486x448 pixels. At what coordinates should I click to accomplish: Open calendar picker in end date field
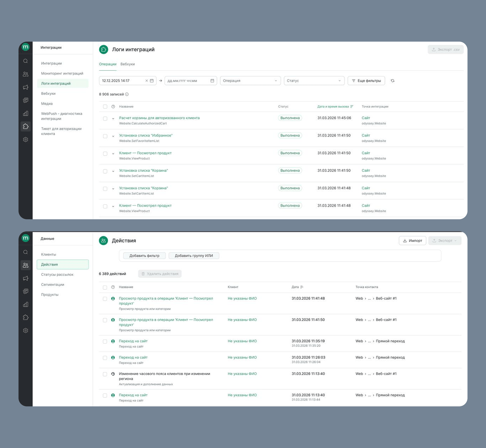[x=212, y=81]
